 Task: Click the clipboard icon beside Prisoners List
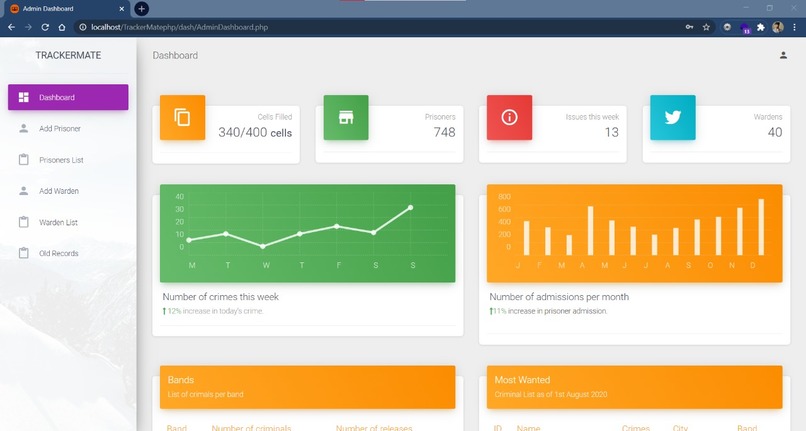coord(24,159)
